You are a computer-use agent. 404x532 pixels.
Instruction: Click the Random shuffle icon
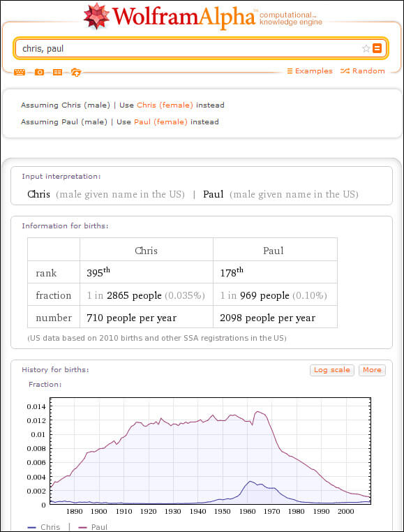tap(345, 71)
